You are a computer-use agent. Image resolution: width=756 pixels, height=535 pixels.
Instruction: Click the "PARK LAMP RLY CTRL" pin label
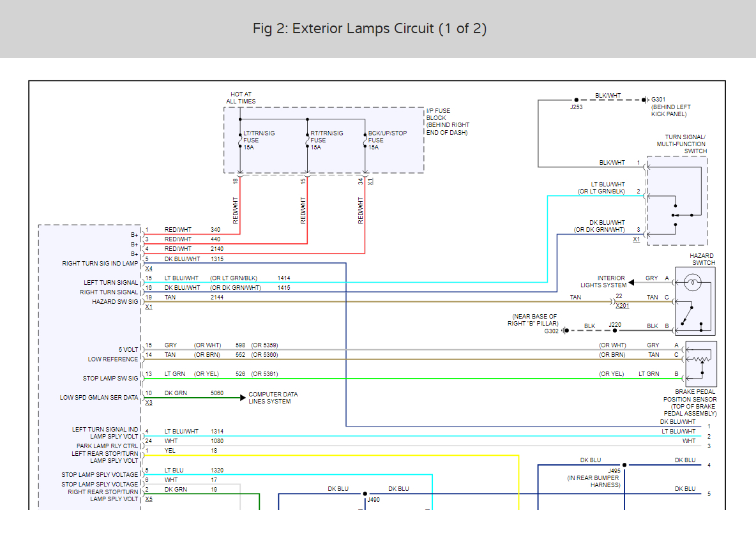tap(107, 446)
